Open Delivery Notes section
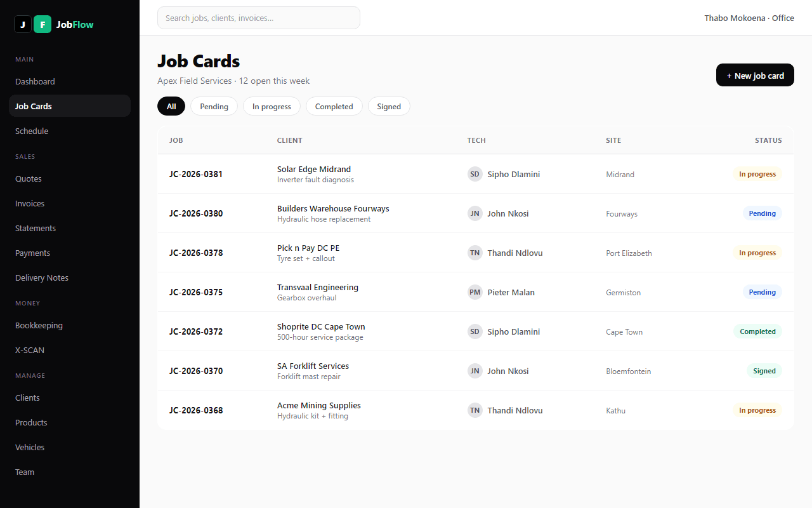This screenshot has width=812, height=508. click(70, 277)
